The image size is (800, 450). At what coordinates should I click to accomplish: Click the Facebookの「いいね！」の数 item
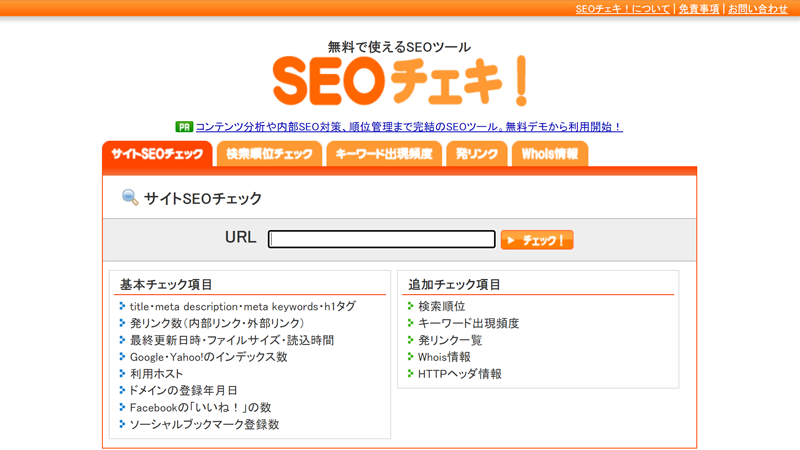point(201,407)
